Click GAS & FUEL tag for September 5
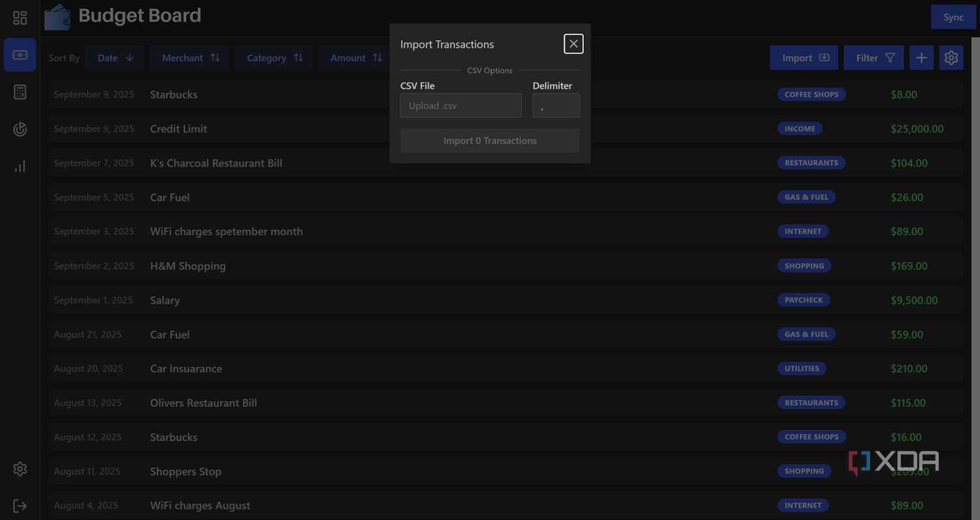The width and height of the screenshot is (980, 520). [806, 197]
